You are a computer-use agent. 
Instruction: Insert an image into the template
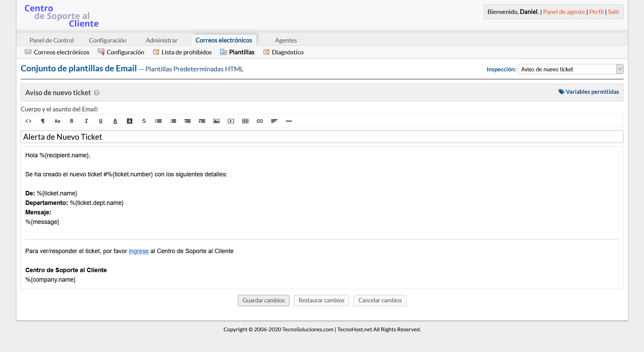click(216, 121)
